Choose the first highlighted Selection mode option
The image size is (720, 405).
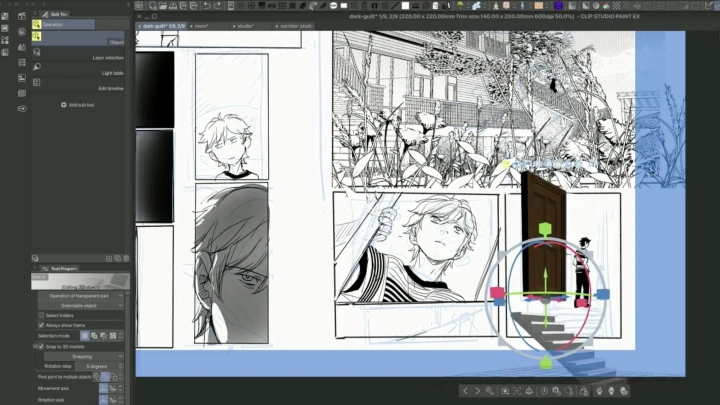click(x=84, y=336)
